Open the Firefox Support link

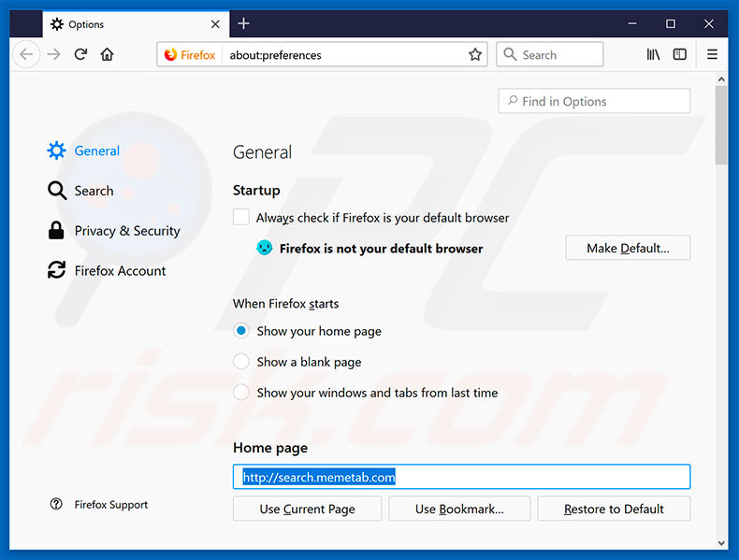[x=99, y=505]
